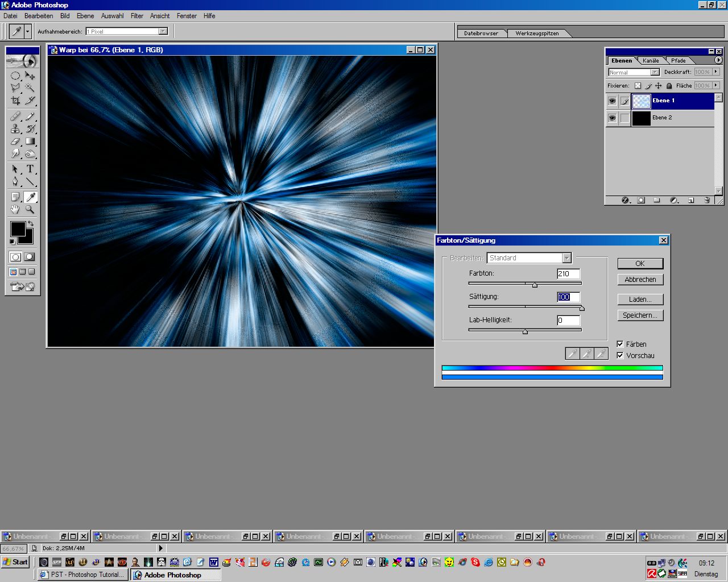The width and height of the screenshot is (728, 582).
Task: Select the Pencil tool
Action: 30,117
